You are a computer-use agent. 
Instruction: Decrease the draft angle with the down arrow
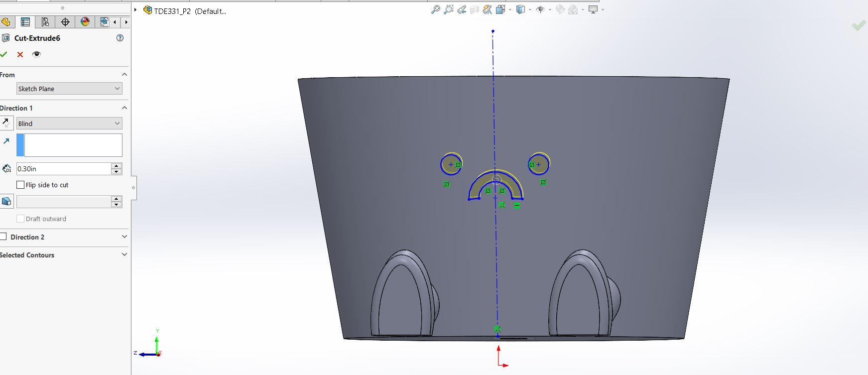[117, 205]
